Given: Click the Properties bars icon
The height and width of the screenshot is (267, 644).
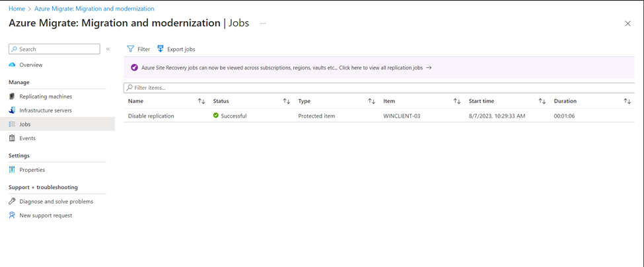Looking at the screenshot, I should click(x=12, y=170).
